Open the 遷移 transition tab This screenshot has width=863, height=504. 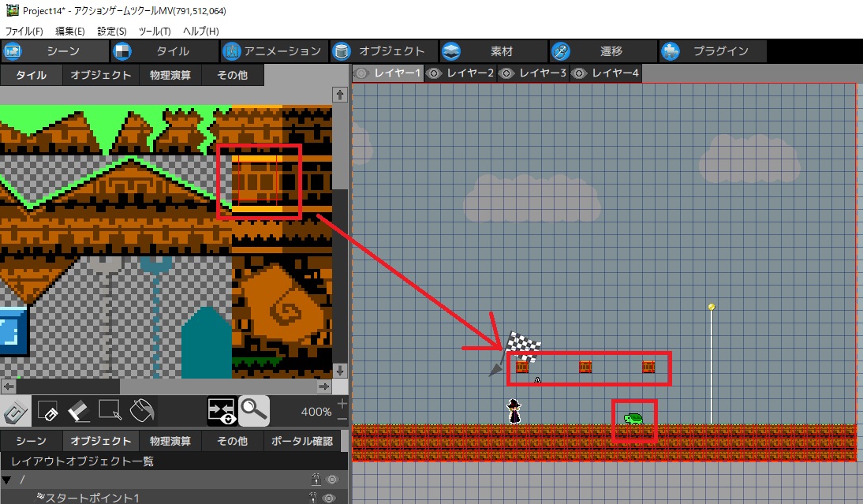[x=603, y=51]
